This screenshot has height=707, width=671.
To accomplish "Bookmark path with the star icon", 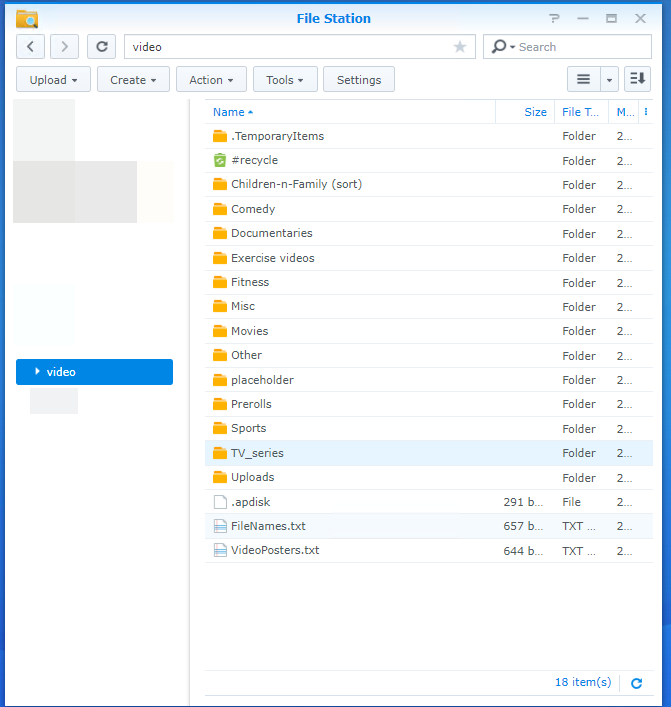I will coord(460,46).
